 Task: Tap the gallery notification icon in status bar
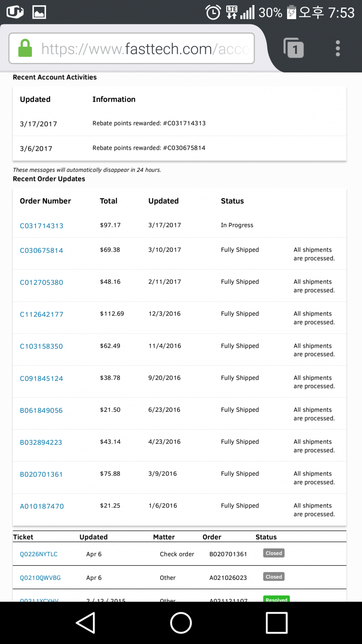click(39, 12)
